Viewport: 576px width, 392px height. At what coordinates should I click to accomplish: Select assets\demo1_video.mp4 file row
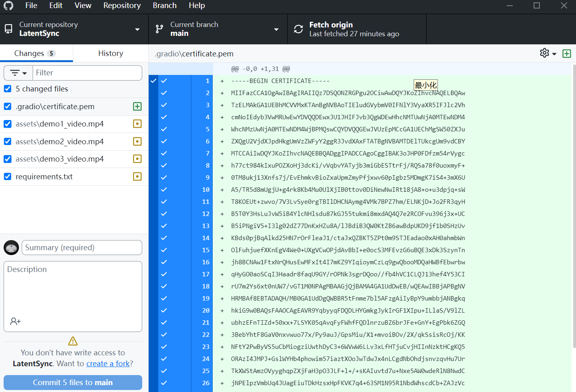pos(74,124)
